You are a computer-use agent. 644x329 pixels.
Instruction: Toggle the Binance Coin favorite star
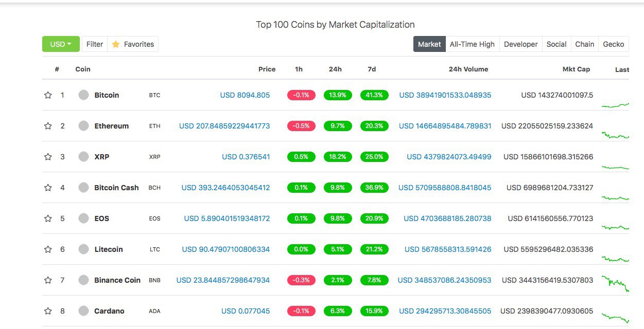(48, 280)
